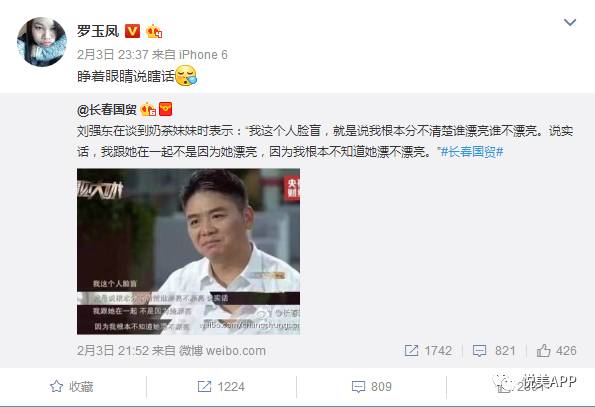Expand the post options chevron
The image size is (595, 407).
pos(570,22)
